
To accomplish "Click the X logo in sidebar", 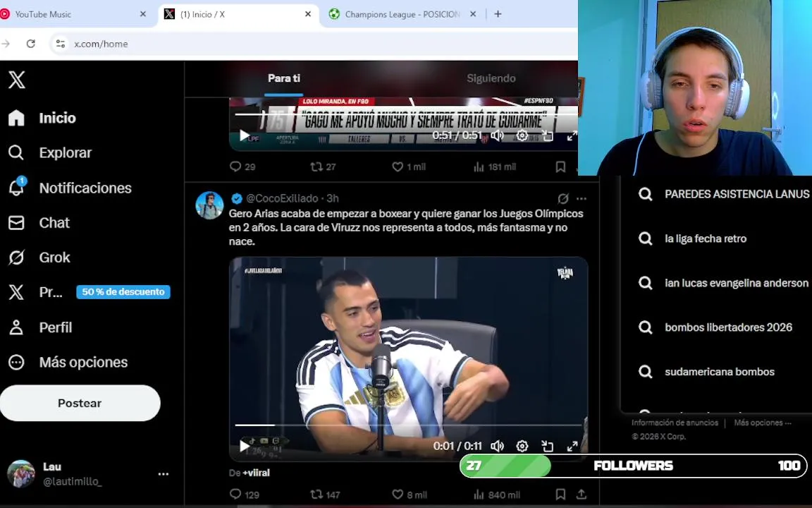I will tap(17, 80).
